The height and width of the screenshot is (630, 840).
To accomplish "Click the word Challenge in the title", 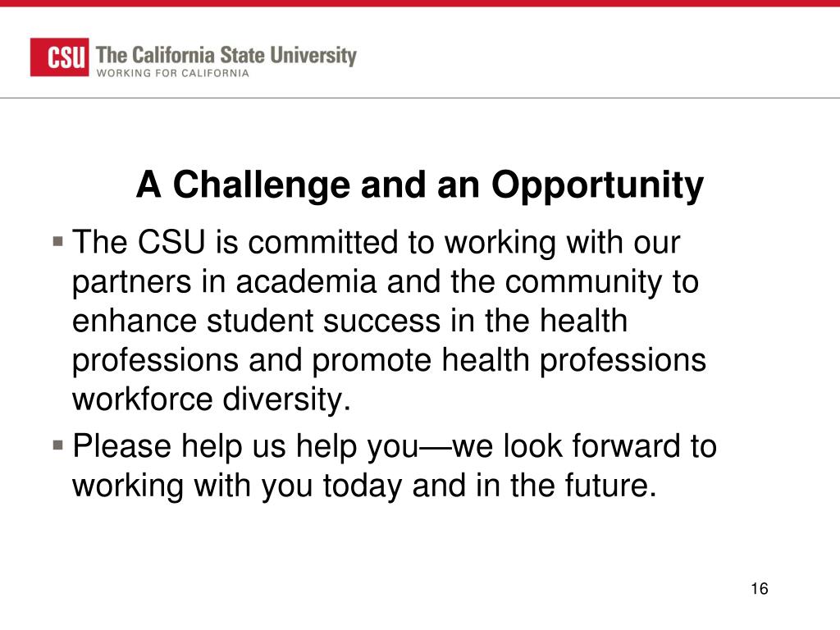I will point(261,185).
